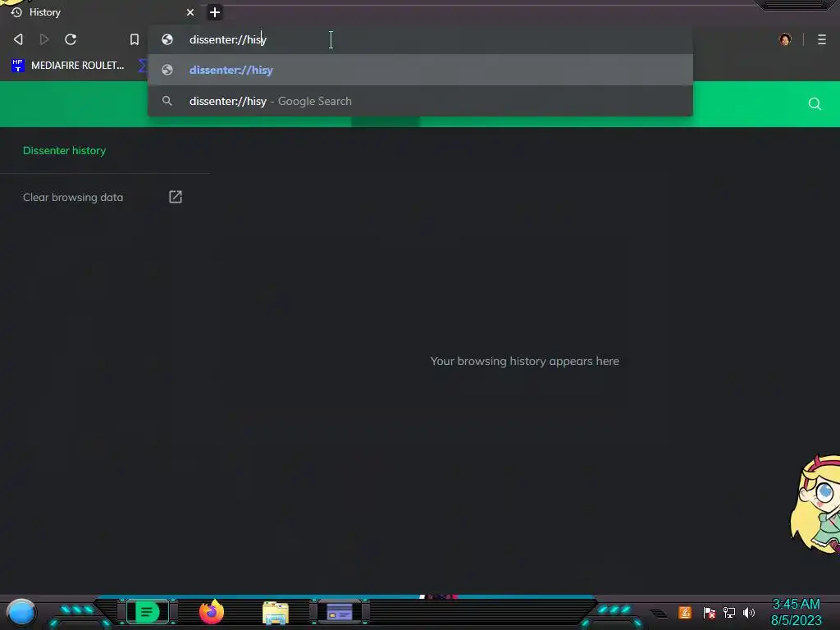The height and width of the screenshot is (630, 840).
Task: Open the file explorer taskbar icon
Action: point(276,613)
